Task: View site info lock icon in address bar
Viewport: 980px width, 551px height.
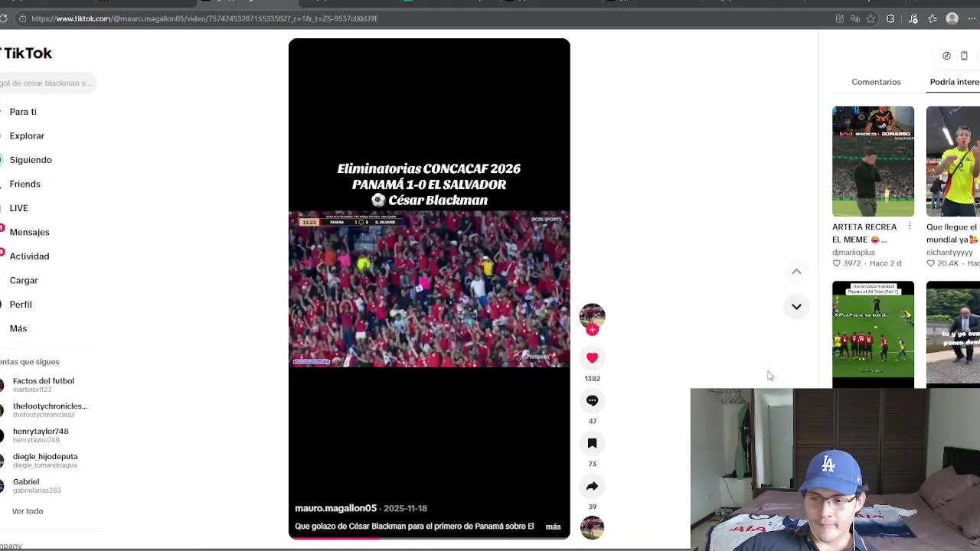Action: [x=23, y=18]
